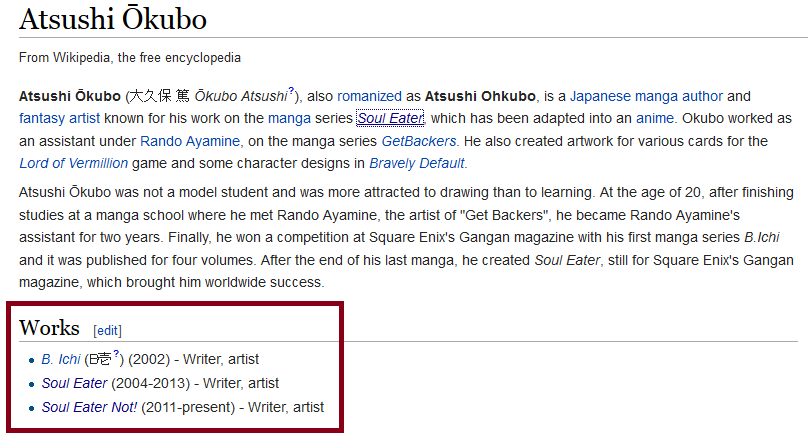Viewport: 808px width, 440px height.
Task: Follow the fantasy artist link
Action: (x=59, y=119)
